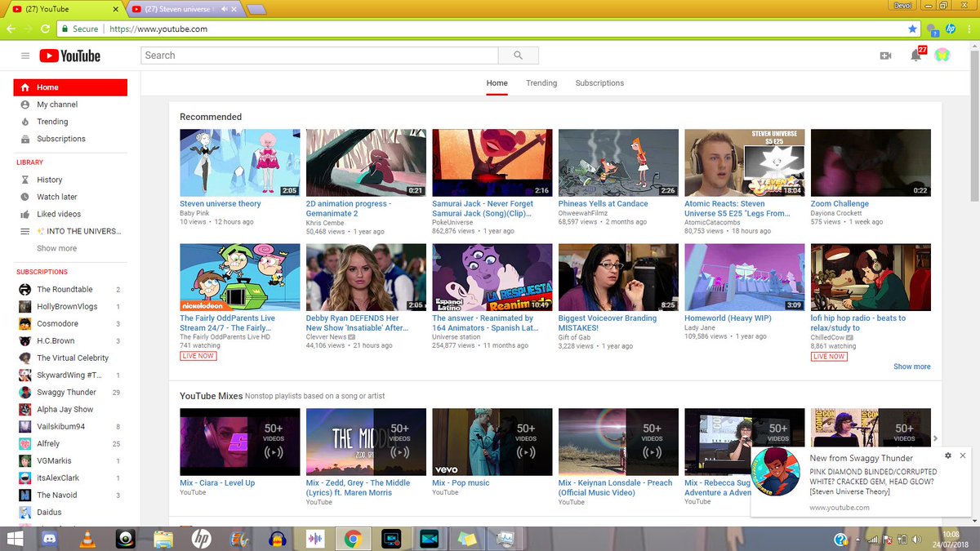Launch VLC from the taskbar
Image resolution: width=980 pixels, height=551 pixels.
(x=87, y=539)
